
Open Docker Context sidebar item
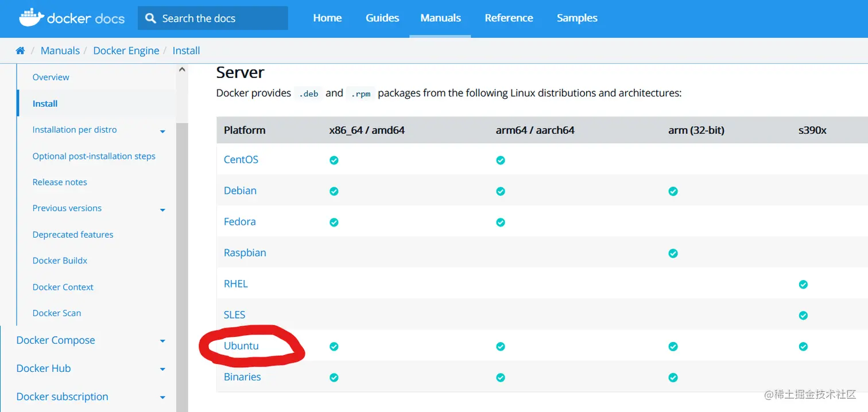click(x=63, y=287)
